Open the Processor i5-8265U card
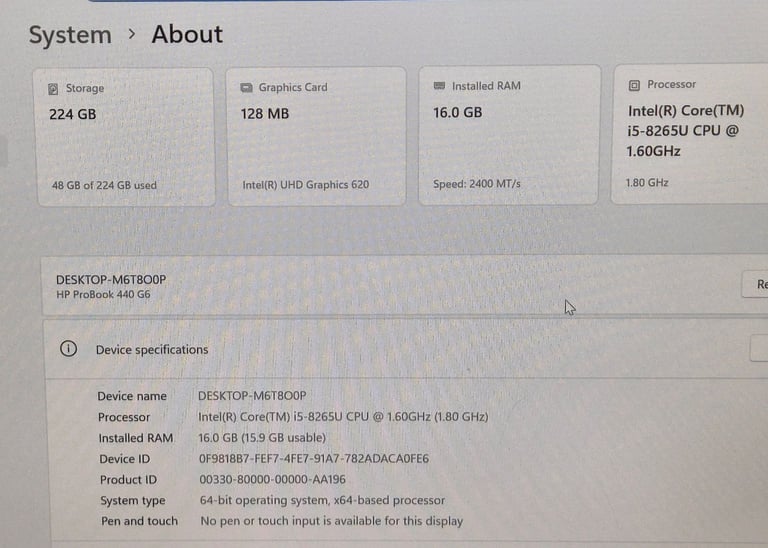This screenshot has height=548, width=768. click(x=690, y=133)
